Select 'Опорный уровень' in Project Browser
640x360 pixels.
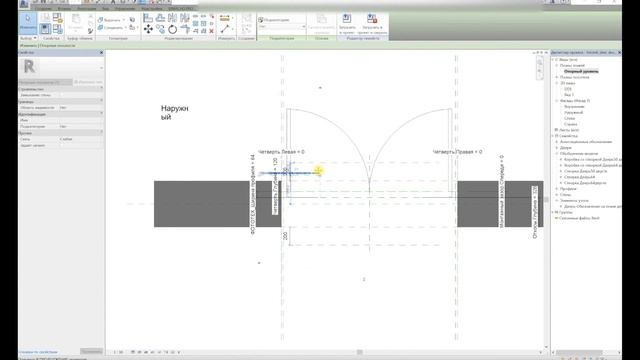[581, 71]
